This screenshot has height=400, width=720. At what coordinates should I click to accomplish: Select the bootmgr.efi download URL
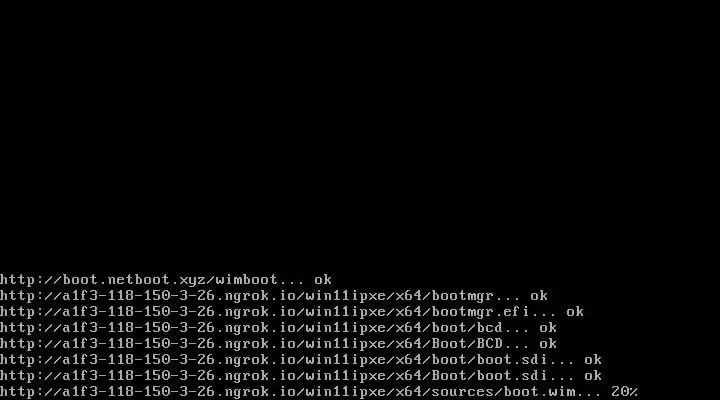click(x=264, y=312)
